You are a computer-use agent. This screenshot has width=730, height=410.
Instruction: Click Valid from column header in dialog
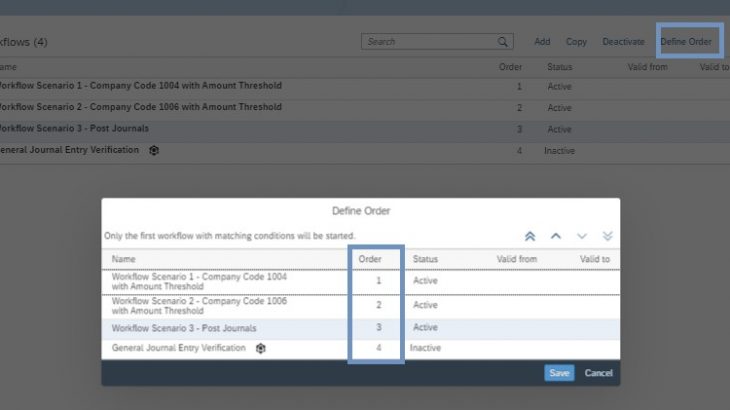pos(517,259)
